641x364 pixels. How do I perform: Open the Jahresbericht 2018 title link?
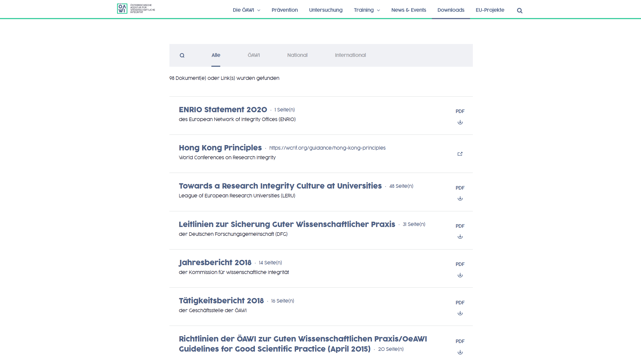point(215,262)
